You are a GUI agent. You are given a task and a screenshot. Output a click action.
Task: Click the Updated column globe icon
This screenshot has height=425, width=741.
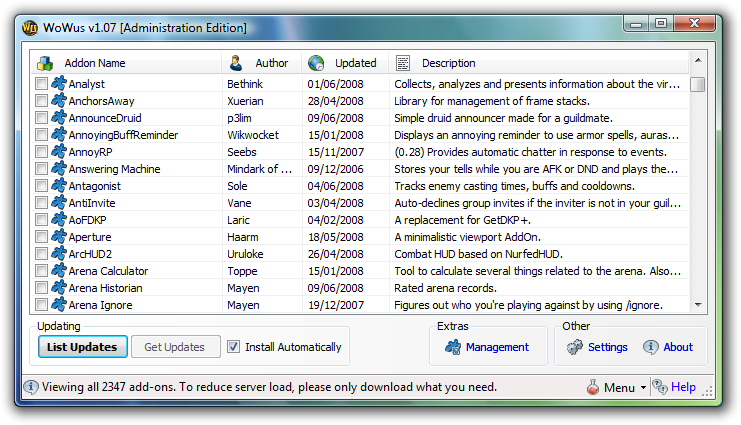tap(317, 63)
